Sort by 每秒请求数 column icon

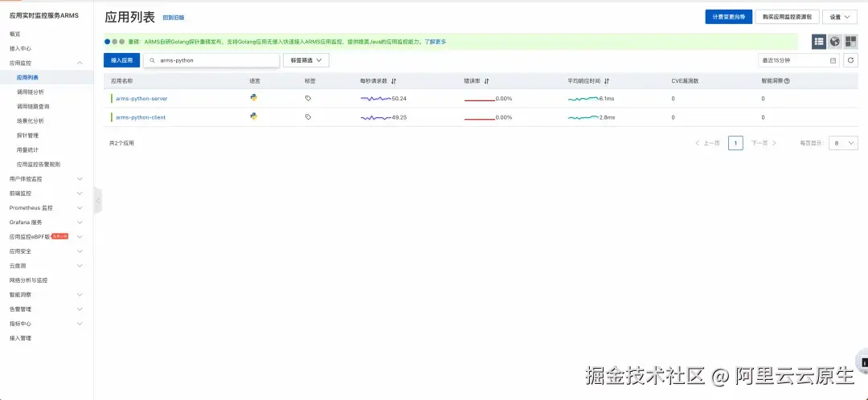[x=394, y=81]
